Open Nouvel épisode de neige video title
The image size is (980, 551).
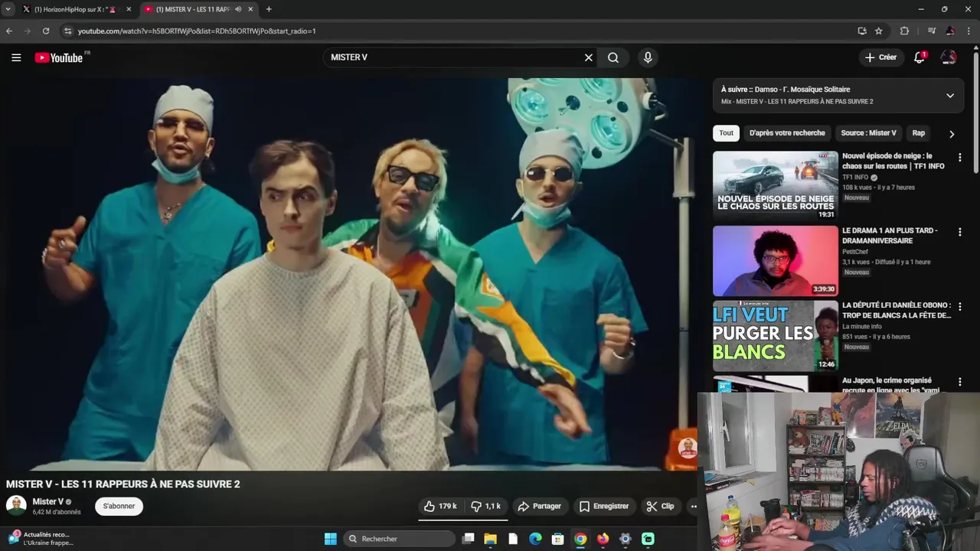893,161
